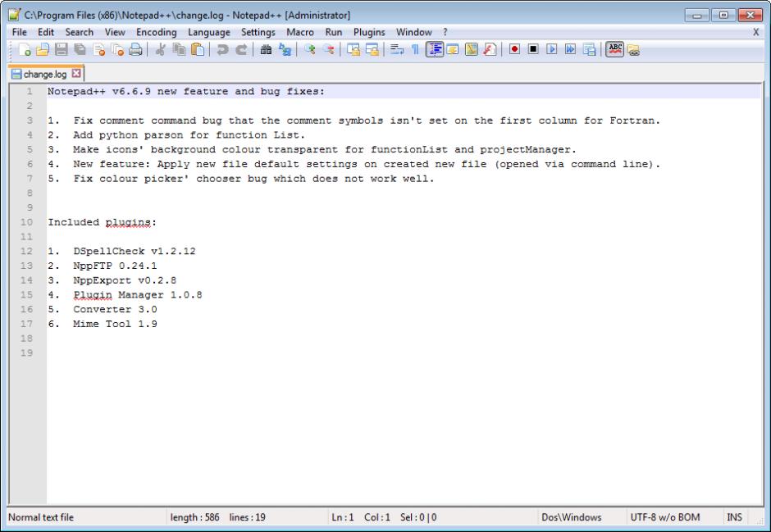Click Stop Recording black square icon

[x=533, y=50]
